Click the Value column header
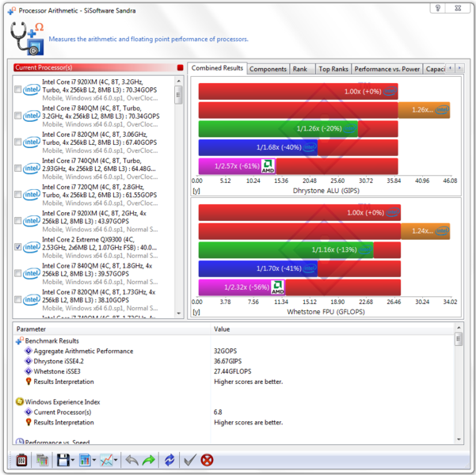Screen dimensions: 476x475 point(332,329)
